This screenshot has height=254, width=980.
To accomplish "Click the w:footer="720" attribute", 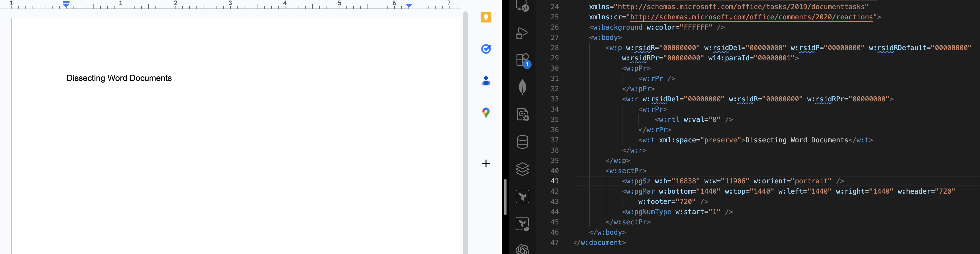I will click(x=667, y=202).
